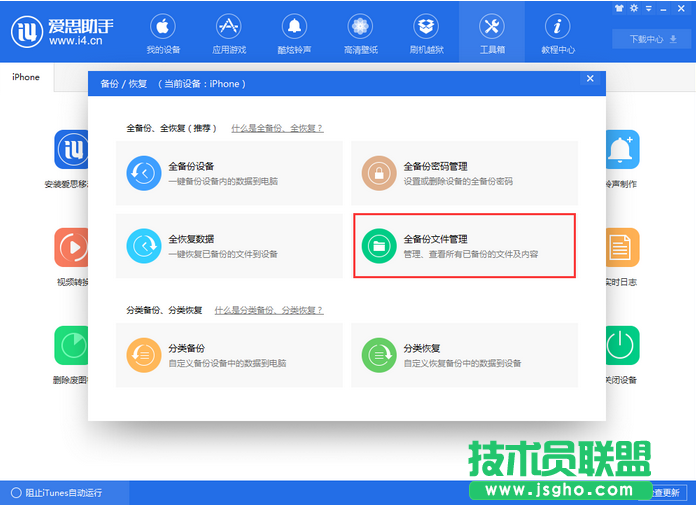Click the 全备份密码管理 lock icon
Screen dimensions: 696x506
[x=379, y=173]
